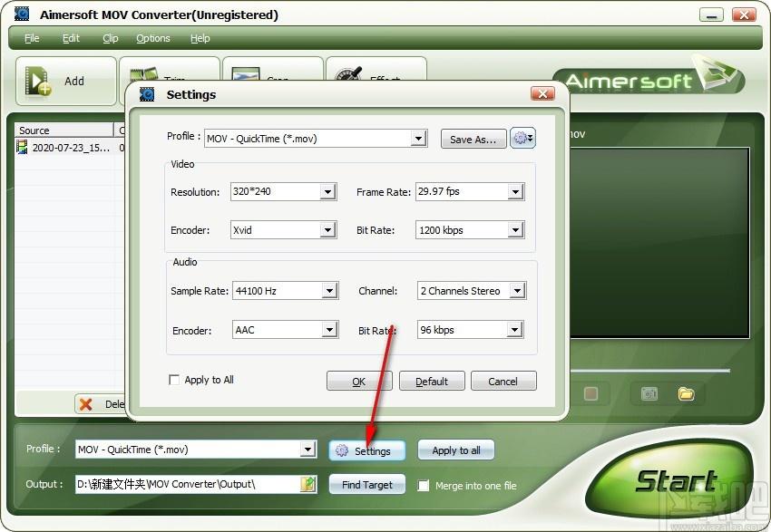Click the Settings gear button in main window
Viewport: 771px width, 532px height.
[x=366, y=450]
